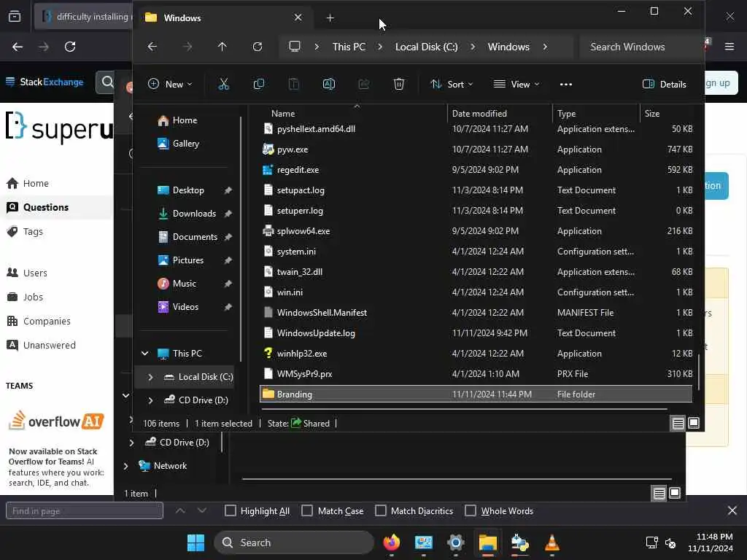Click the file list vertical scrollbar

[699, 372]
